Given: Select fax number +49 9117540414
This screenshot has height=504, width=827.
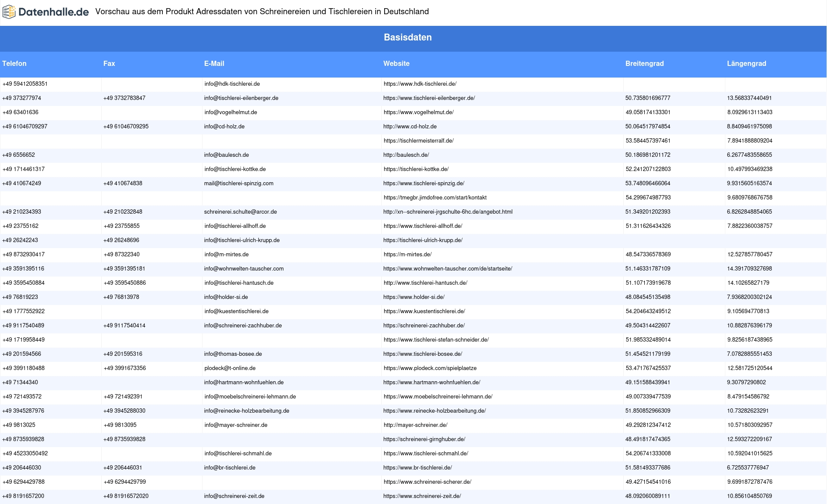Looking at the screenshot, I should pyautogui.click(x=124, y=326).
